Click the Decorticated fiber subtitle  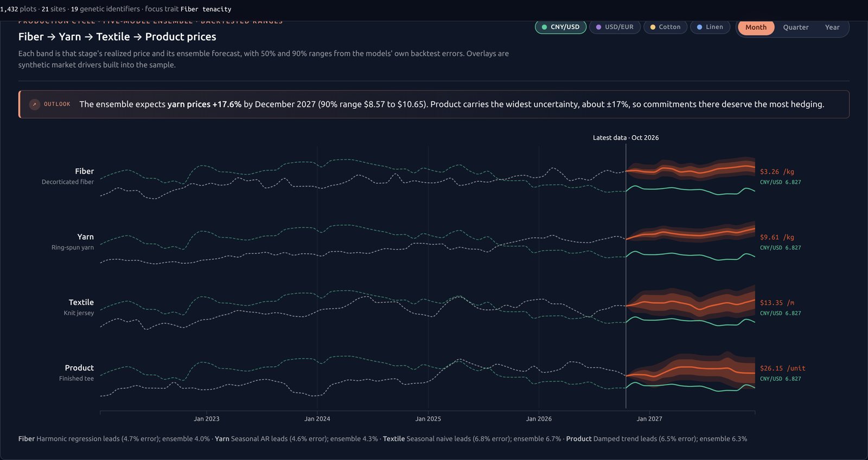pyautogui.click(x=68, y=182)
